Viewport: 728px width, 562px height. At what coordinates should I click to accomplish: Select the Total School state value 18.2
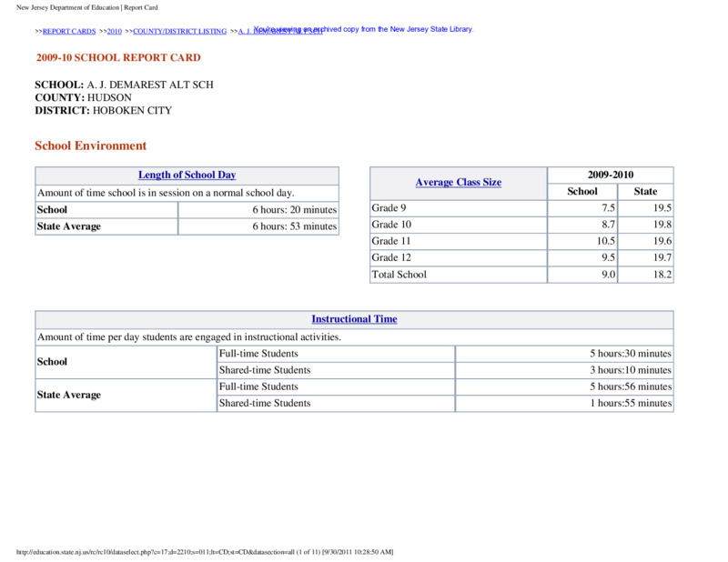(662, 275)
